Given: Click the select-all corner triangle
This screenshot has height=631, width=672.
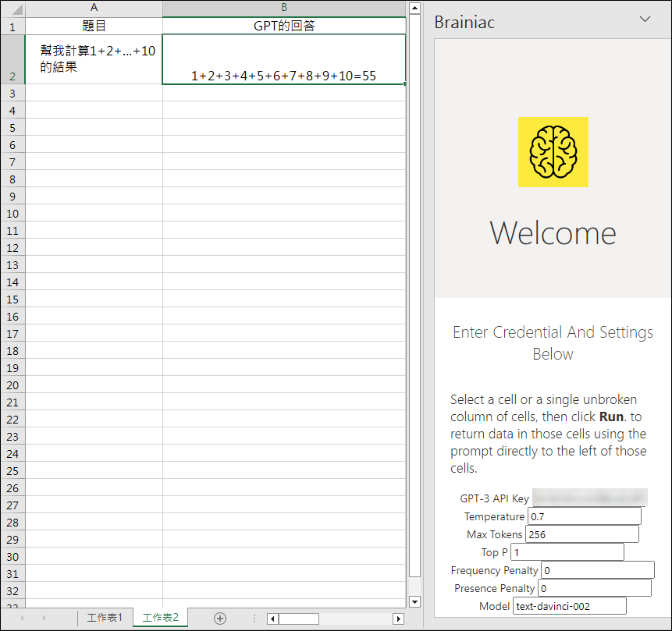Looking at the screenshot, I should [18, 9].
